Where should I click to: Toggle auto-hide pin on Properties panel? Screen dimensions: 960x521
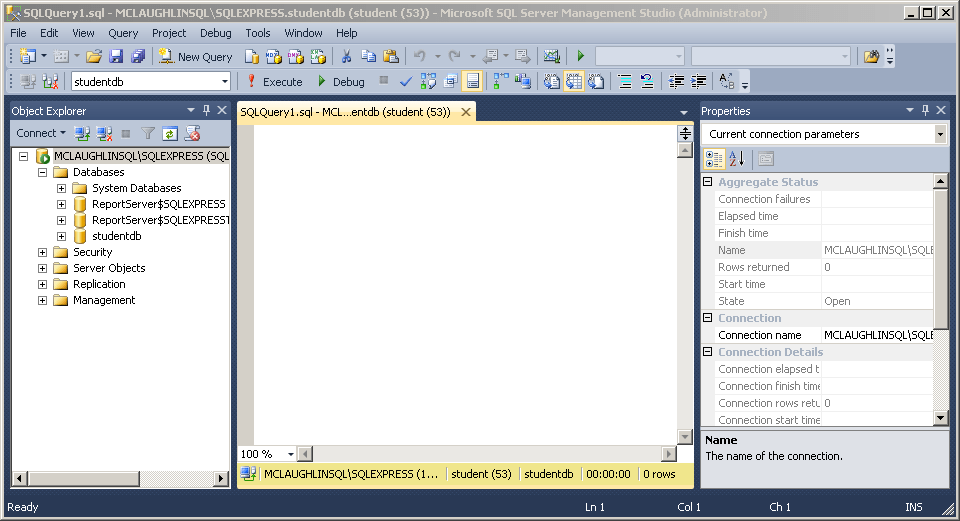click(925, 110)
